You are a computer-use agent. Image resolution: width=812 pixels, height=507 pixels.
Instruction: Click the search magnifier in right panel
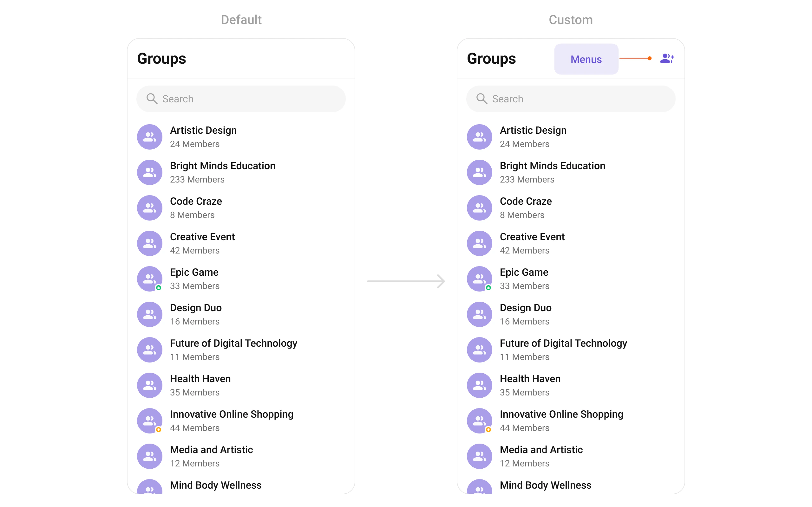coord(481,99)
